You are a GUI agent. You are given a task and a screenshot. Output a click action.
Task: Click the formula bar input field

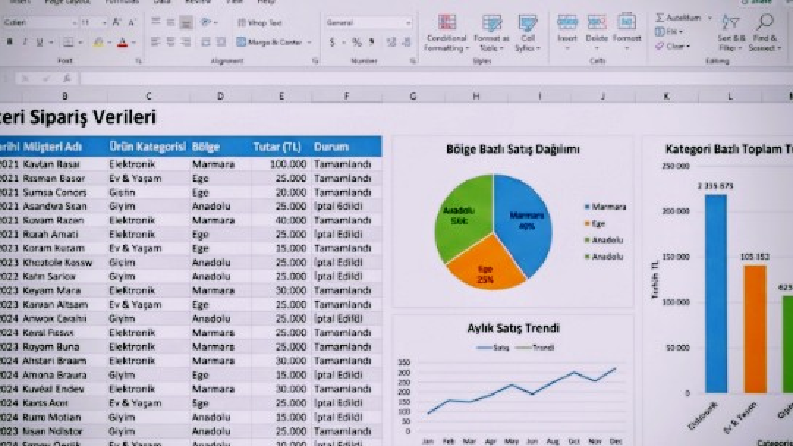(435, 78)
